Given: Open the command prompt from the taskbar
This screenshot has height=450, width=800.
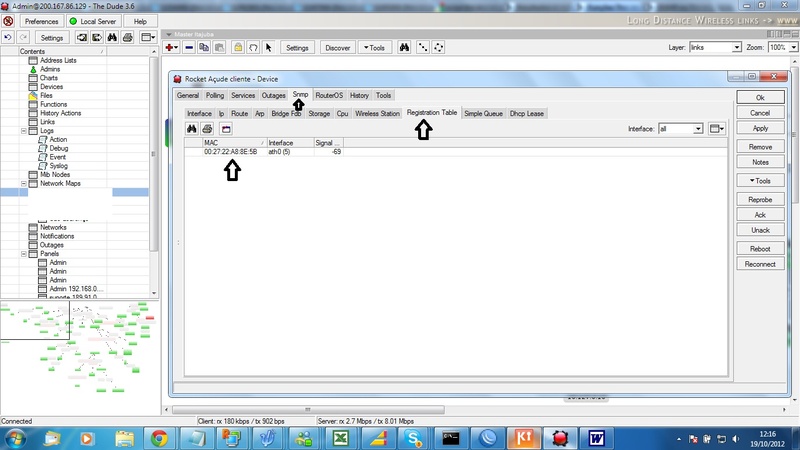Looking at the screenshot, I should 451,438.
